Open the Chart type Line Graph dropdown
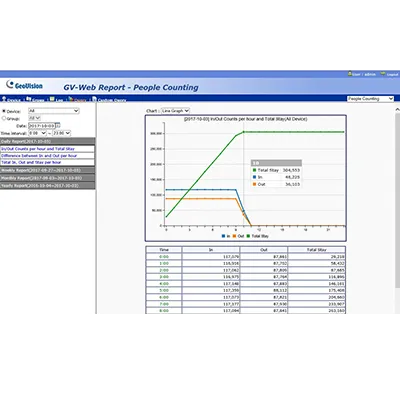This screenshot has height=400, width=400. (175, 111)
